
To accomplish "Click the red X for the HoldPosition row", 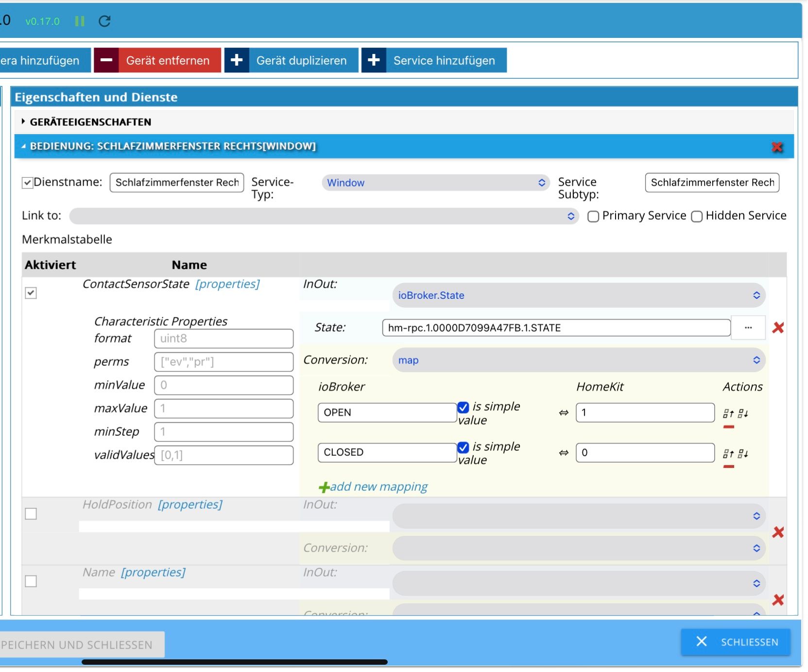I will 778,532.
